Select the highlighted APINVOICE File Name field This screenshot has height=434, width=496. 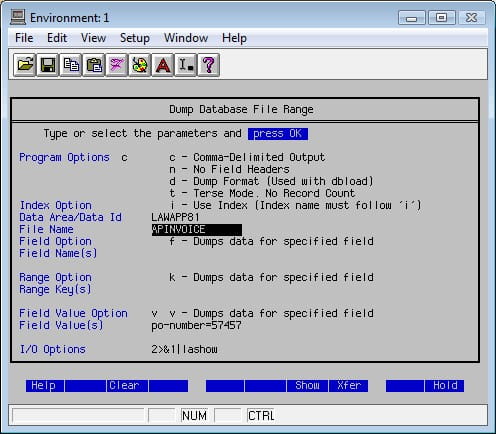click(197, 230)
